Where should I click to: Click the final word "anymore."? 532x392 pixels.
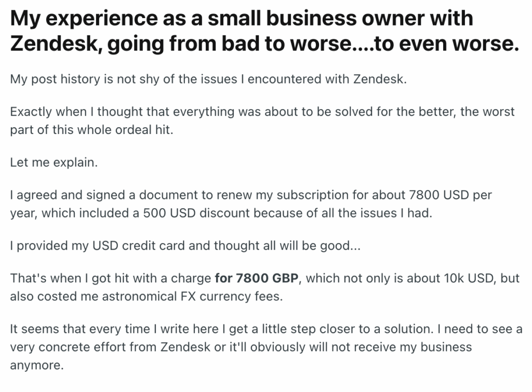[36, 366]
